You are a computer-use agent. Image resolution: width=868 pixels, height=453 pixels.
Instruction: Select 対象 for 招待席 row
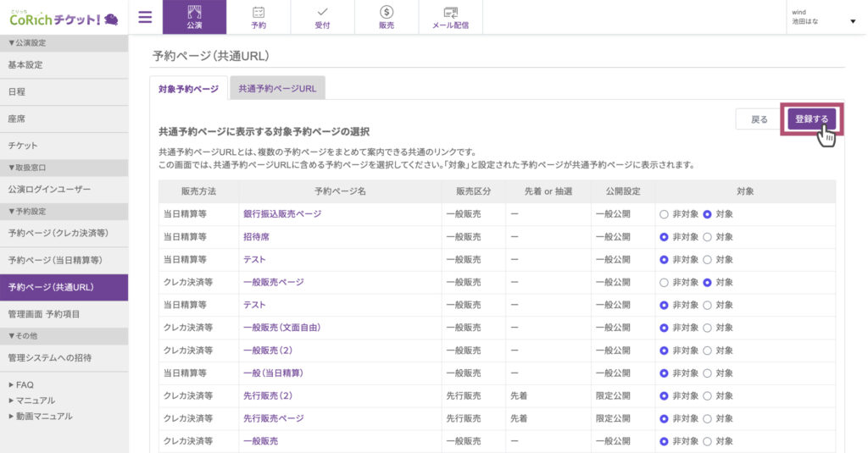[707, 237]
